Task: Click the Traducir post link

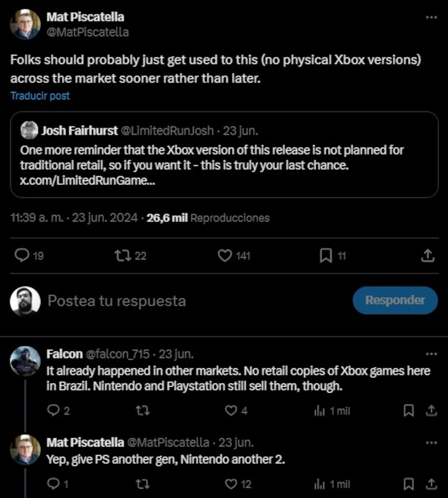Action: click(x=40, y=96)
